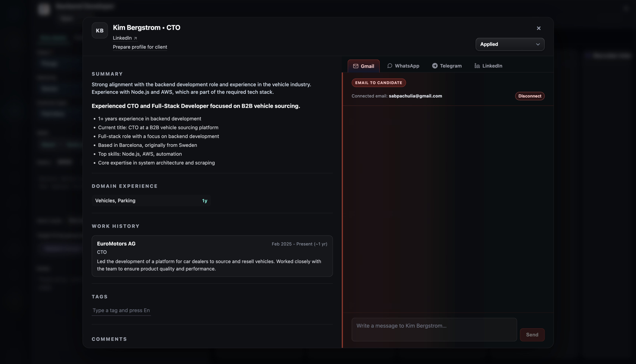The image size is (636, 364).
Task: Click the KB avatar initials
Action: (100, 31)
